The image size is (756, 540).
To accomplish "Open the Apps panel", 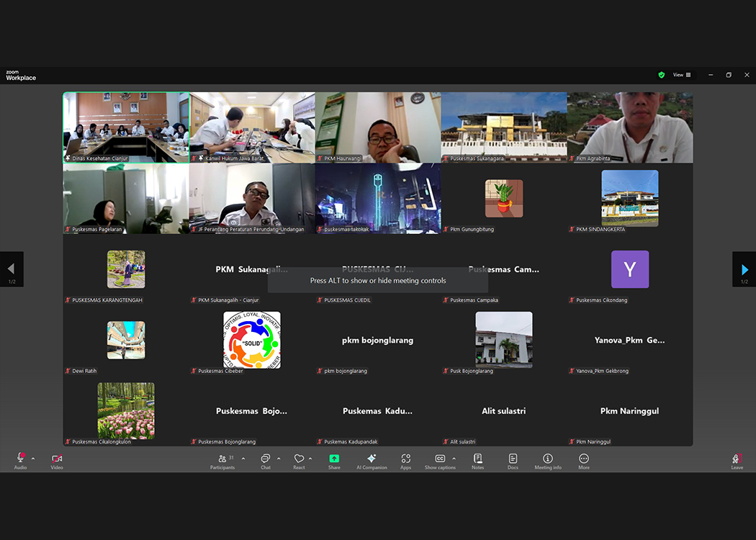I will [x=406, y=460].
